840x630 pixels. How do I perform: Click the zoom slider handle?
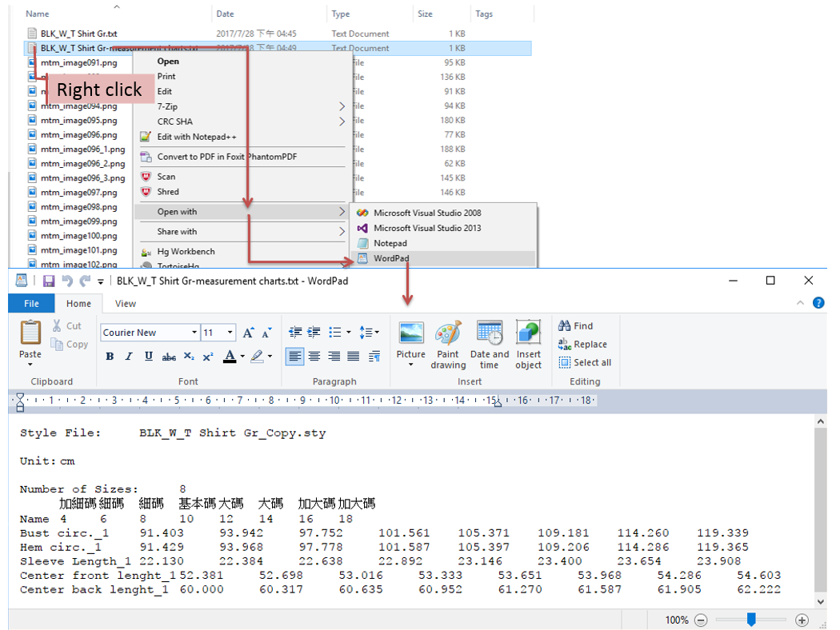click(x=751, y=620)
